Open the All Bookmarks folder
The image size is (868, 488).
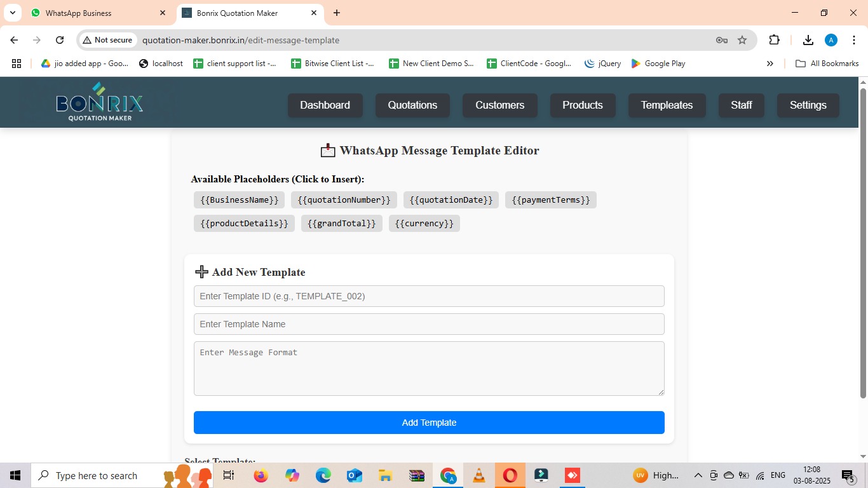point(827,64)
